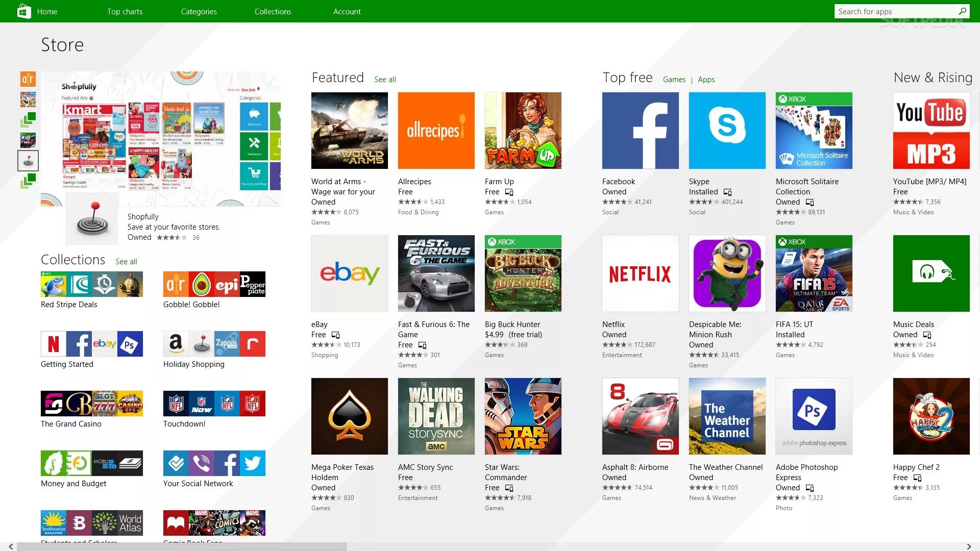
Task: Select the Allrecipes app icon
Action: click(x=436, y=131)
